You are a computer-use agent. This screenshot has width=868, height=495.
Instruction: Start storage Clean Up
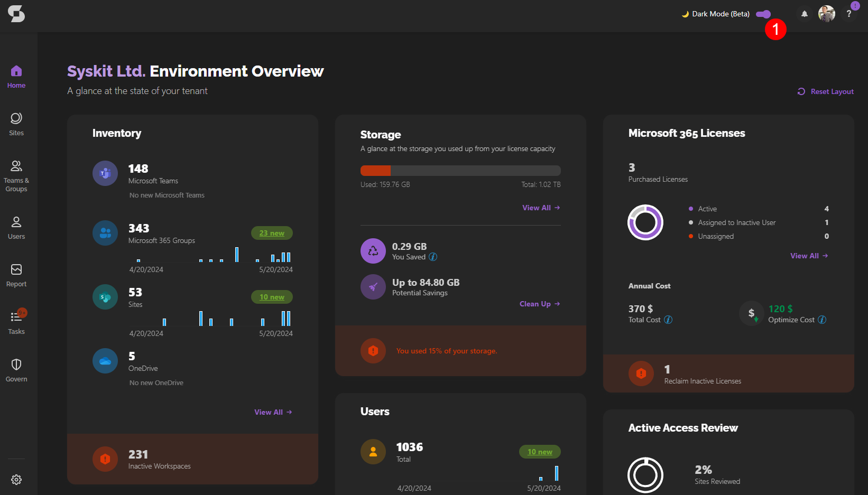pos(539,304)
